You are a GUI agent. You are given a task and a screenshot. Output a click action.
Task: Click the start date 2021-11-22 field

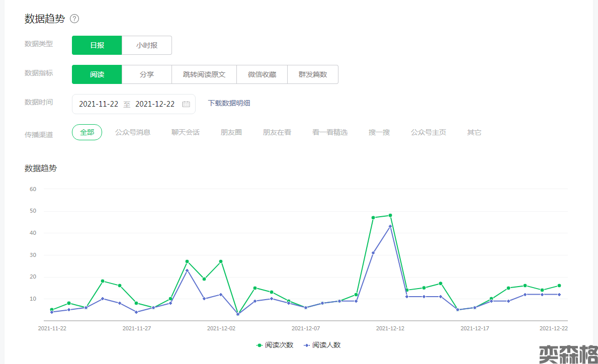click(99, 104)
